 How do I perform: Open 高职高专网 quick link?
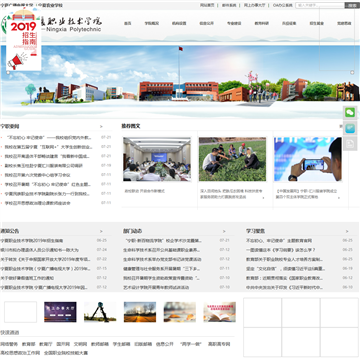point(219,344)
